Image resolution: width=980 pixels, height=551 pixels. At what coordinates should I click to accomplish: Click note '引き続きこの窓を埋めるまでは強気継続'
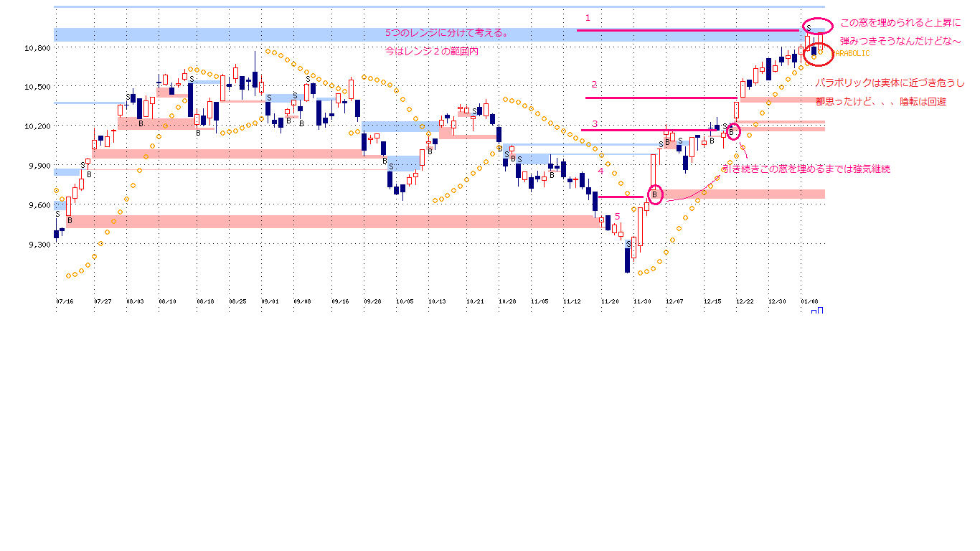tap(806, 169)
